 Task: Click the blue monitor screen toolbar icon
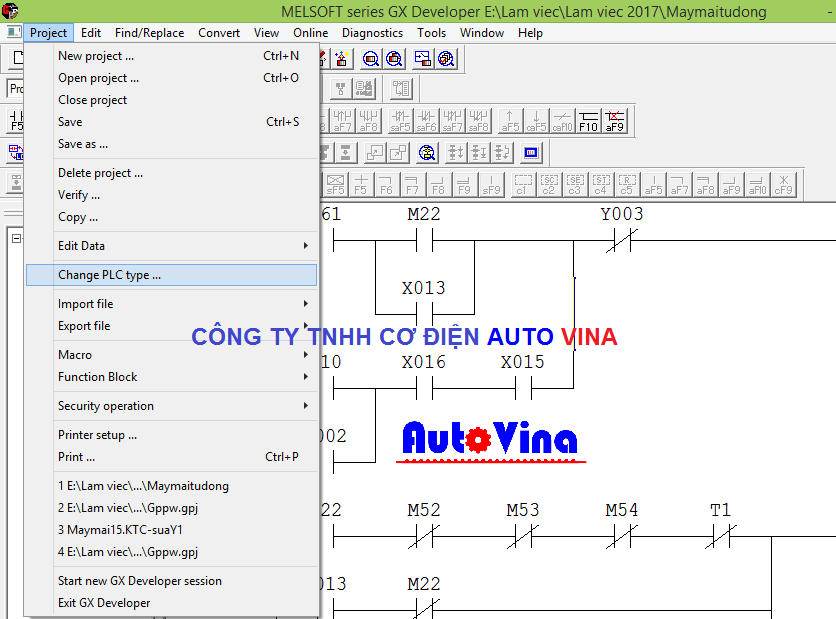(530, 153)
